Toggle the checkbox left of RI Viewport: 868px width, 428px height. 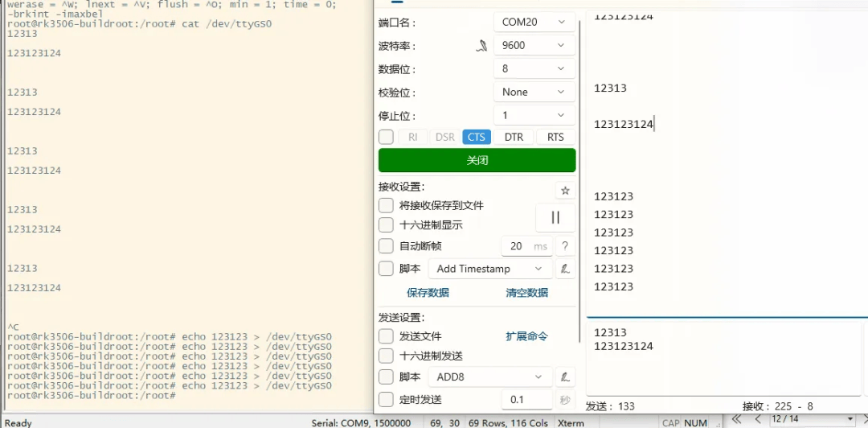(x=386, y=137)
